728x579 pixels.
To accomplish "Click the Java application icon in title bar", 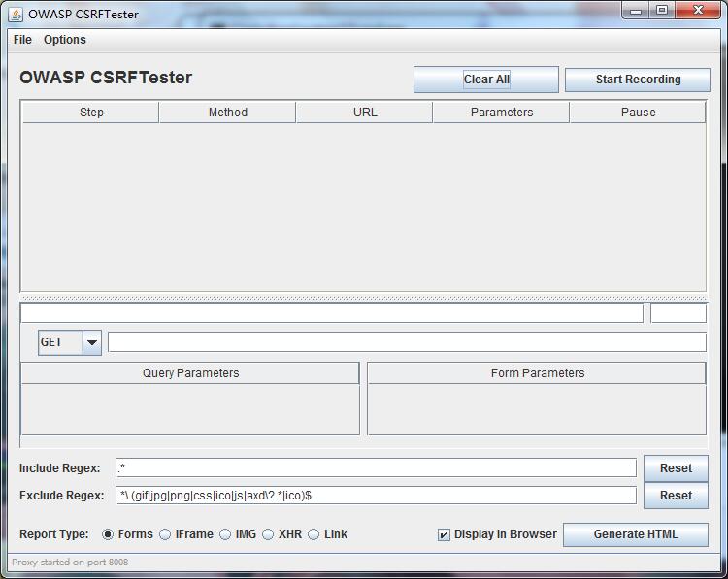I will point(16,15).
